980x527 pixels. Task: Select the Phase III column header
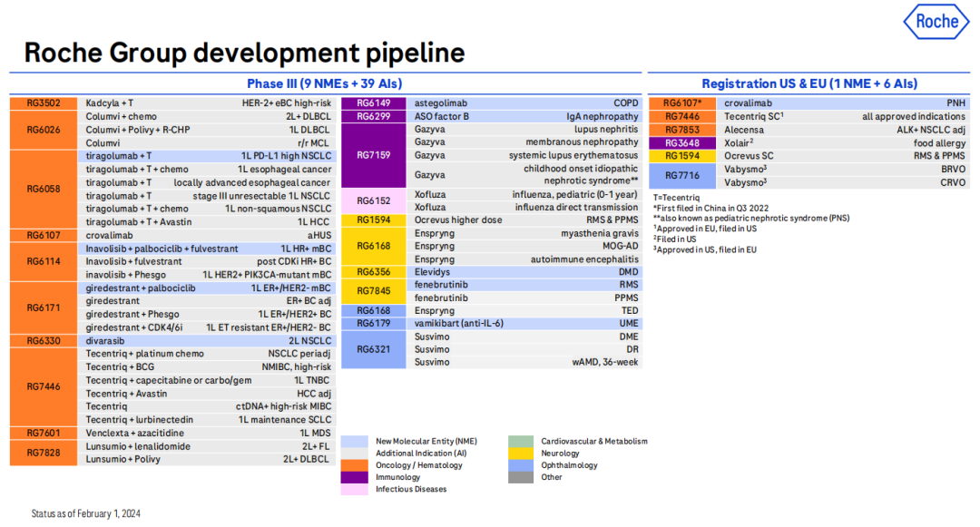(325, 83)
